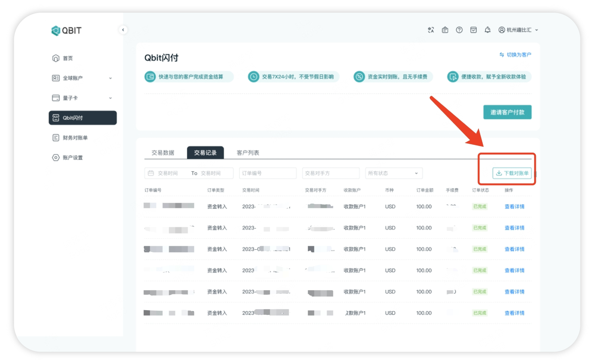
Task: Click the 订单金额 column header
Action: (425, 190)
